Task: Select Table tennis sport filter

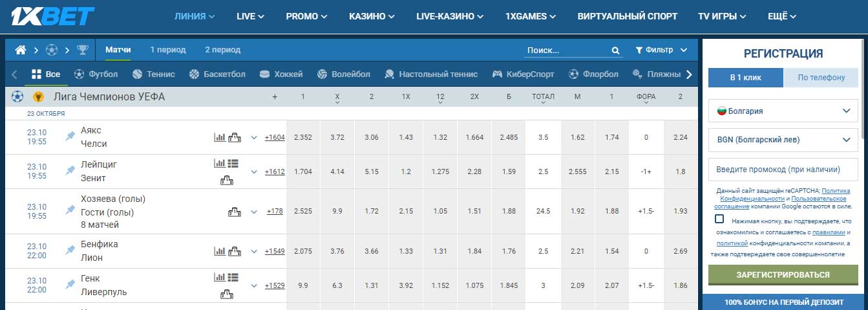Action: point(431,74)
